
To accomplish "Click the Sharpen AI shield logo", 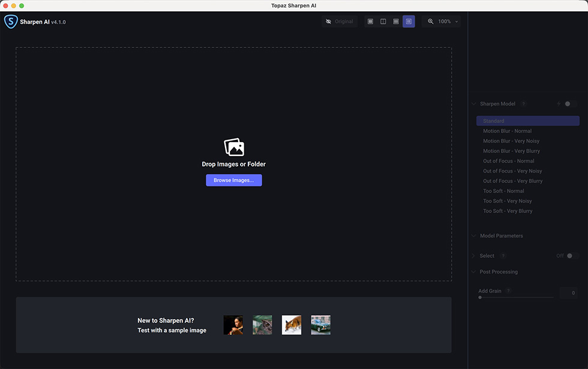I will (11, 22).
